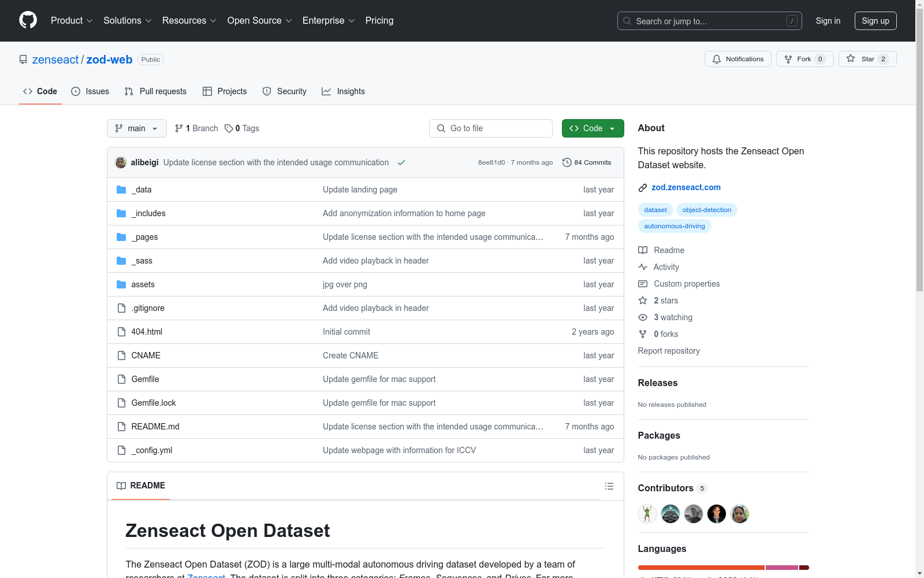This screenshot has height=578, width=924.
Task: Open the last contributor avatar
Action: 740,514
